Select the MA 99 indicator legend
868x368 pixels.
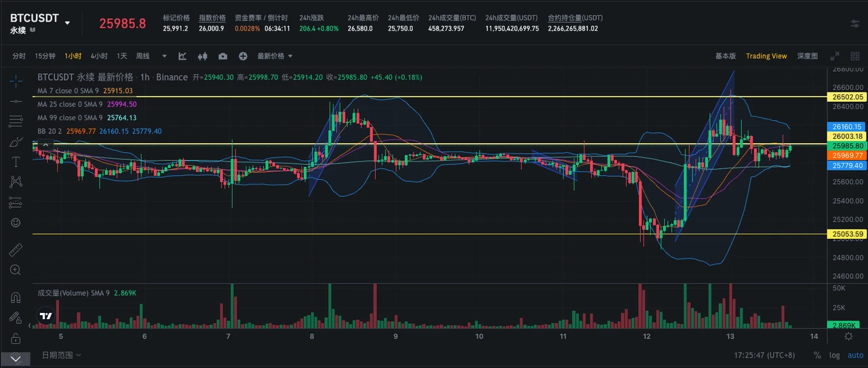pyautogui.click(x=87, y=117)
